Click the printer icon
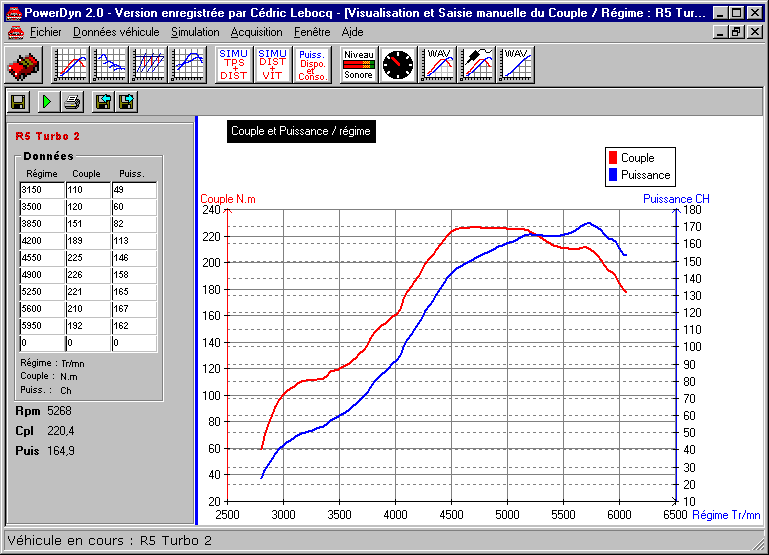 click(x=72, y=101)
